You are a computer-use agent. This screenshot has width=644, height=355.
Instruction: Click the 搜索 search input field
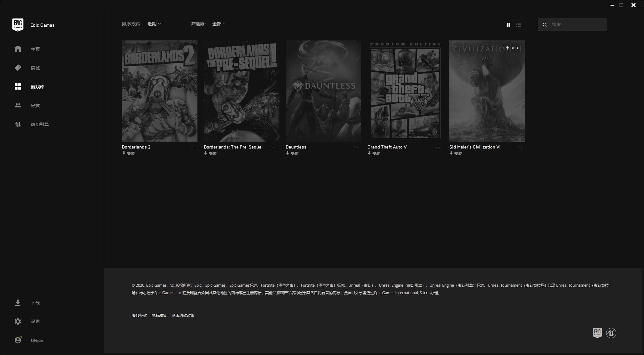[572, 24]
